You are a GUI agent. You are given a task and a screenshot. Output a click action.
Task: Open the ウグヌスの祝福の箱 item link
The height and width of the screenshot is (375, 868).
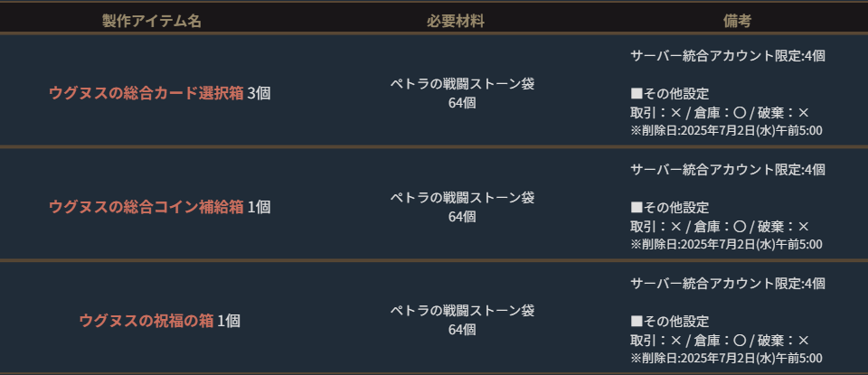pos(146,321)
